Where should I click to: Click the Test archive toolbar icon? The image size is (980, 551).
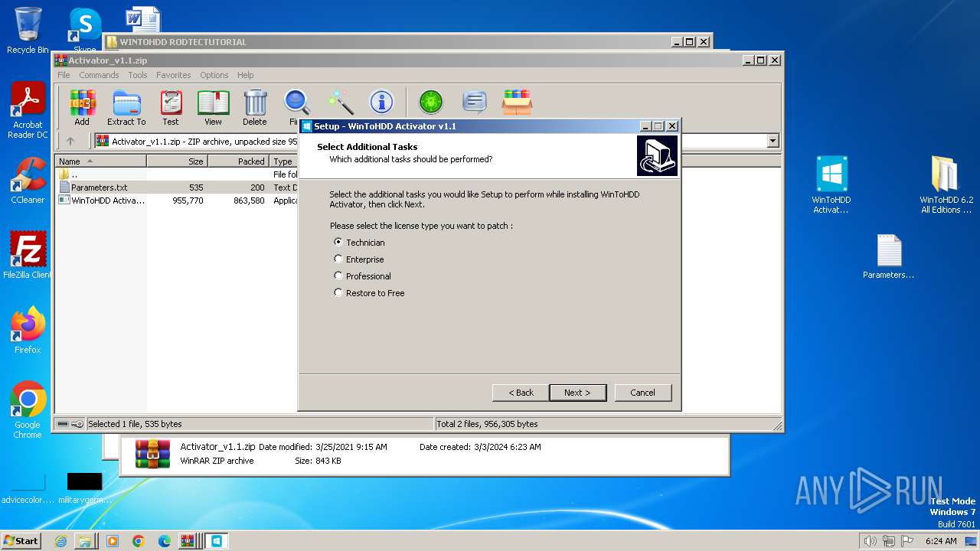[x=171, y=107]
